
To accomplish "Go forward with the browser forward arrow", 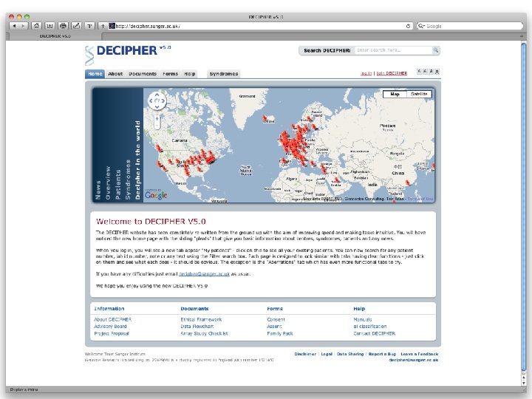I will tap(23, 26).
